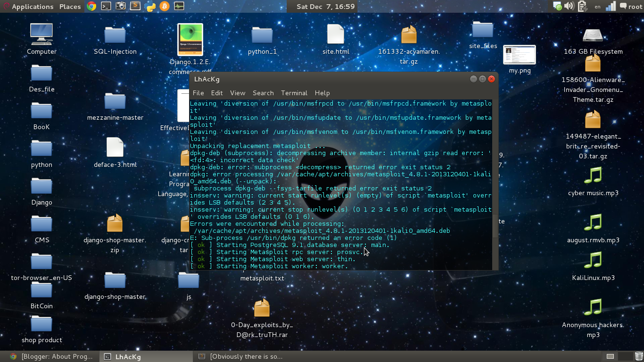Open the View menu in the terminal
Image resolution: width=644 pixels, height=362 pixels.
click(238, 93)
